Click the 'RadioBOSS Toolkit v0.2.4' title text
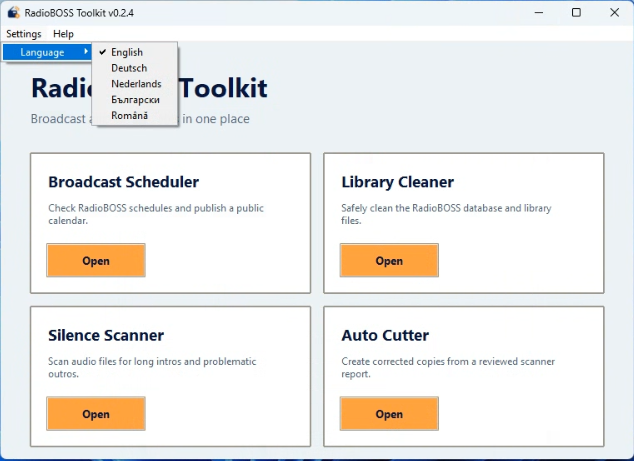 coord(79,13)
